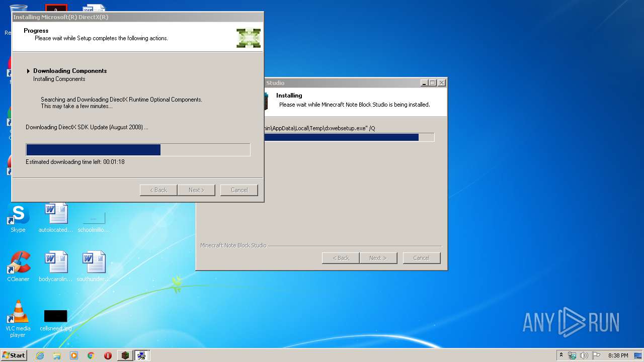Open the CCleaner desktop shortcut
The width and height of the screenshot is (644, 362).
18,266
